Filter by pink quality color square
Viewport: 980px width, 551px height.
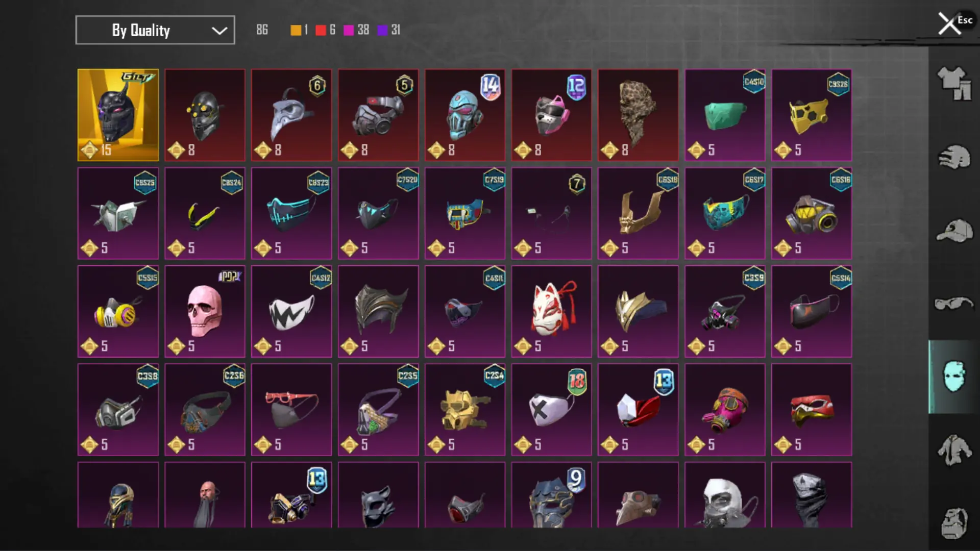[x=349, y=30]
